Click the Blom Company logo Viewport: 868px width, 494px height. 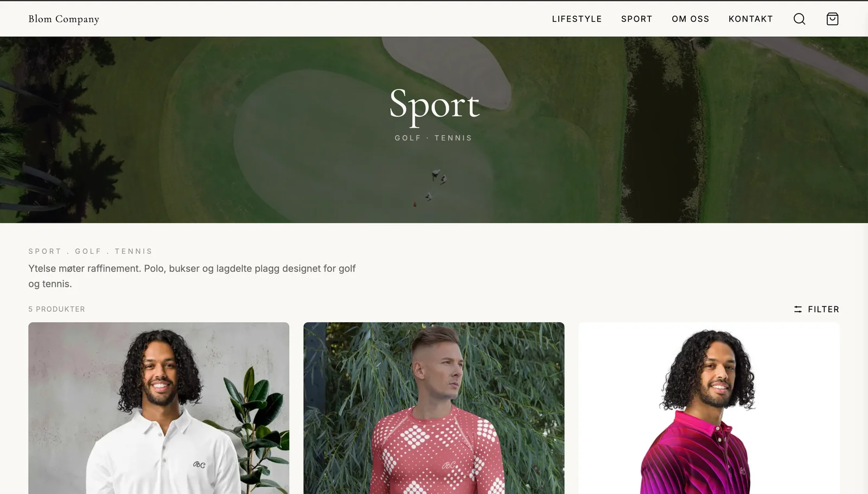tap(63, 19)
